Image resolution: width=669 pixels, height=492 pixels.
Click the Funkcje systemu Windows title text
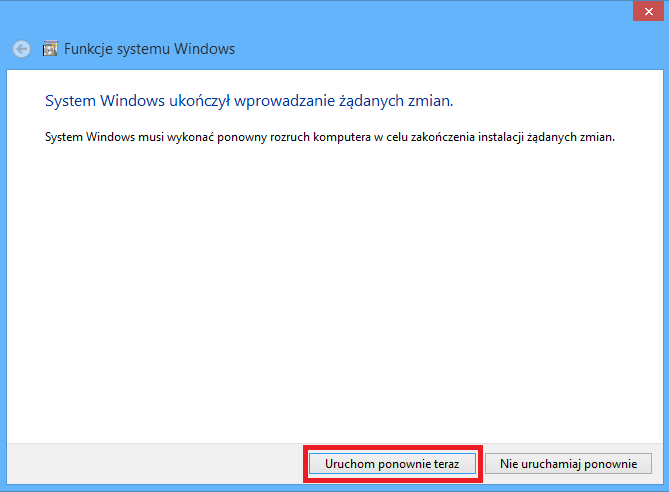coord(150,48)
